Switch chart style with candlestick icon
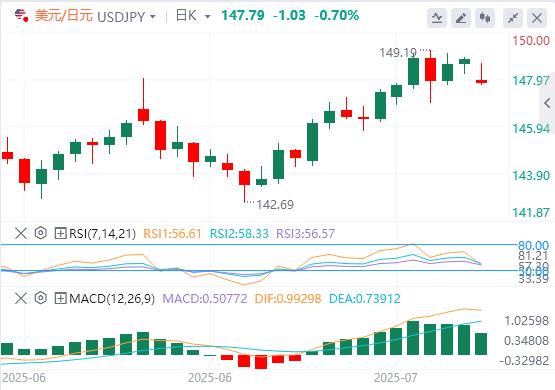Image resolution: width=555 pixels, height=390 pixels. (485, 17)
